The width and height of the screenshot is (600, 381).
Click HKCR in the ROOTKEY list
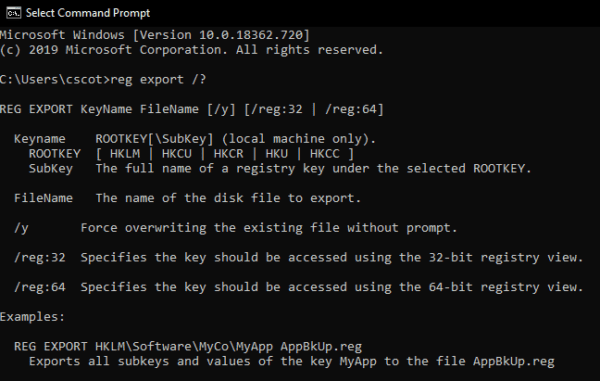pos(228,154)
